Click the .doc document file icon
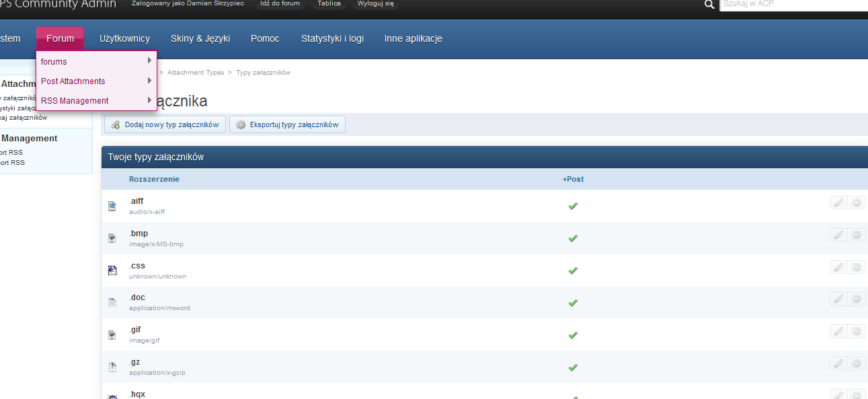The width and height of the screenshot is (868, 399). pyautogui.click(x=112, y=303)
